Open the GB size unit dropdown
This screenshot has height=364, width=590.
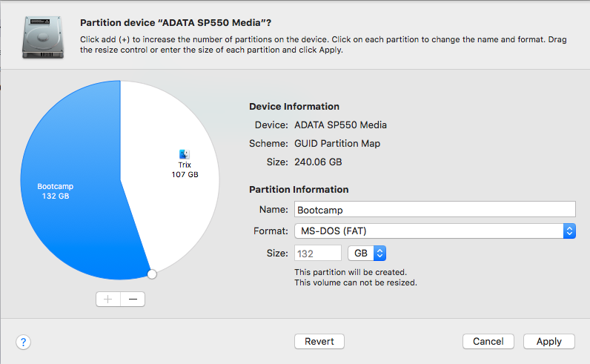(367, 254)
